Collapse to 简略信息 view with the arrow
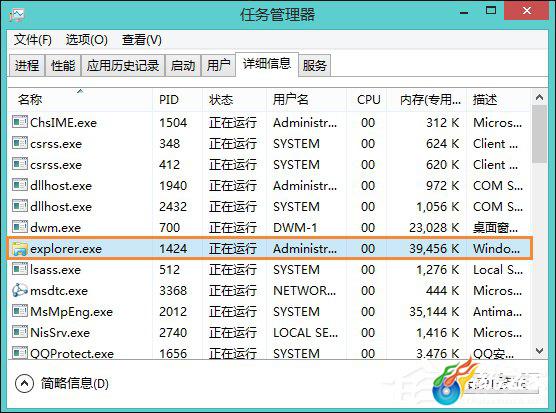This screenshot has width=556, height=413. (x=24, y=384)
